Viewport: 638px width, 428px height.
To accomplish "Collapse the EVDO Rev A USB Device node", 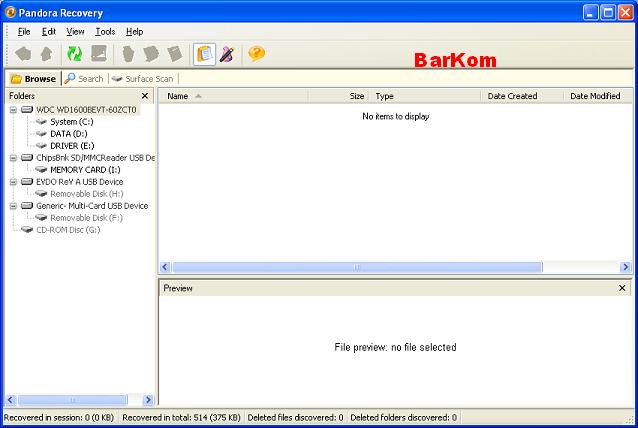I will pos(13,182).
